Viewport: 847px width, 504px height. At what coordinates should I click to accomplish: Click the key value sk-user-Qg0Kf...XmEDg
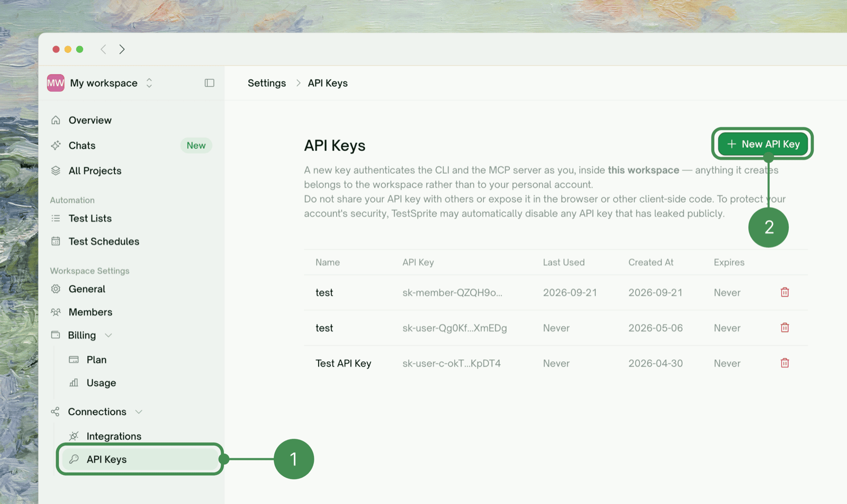tap(454, 328)
